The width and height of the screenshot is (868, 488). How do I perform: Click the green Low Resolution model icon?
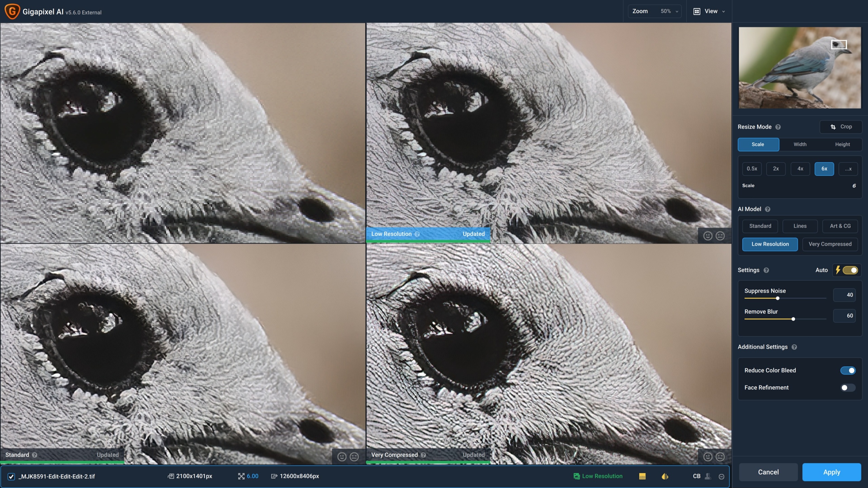pos(576,476)
